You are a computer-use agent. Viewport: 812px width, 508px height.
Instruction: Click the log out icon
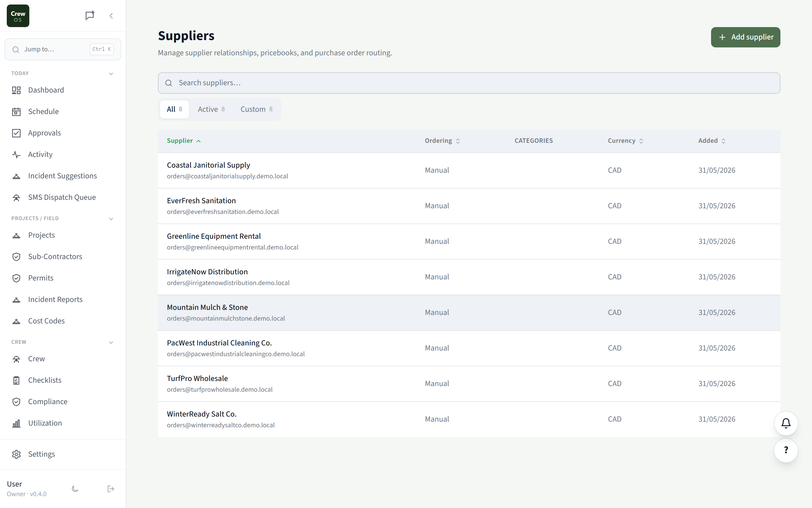tap(111, 489)
